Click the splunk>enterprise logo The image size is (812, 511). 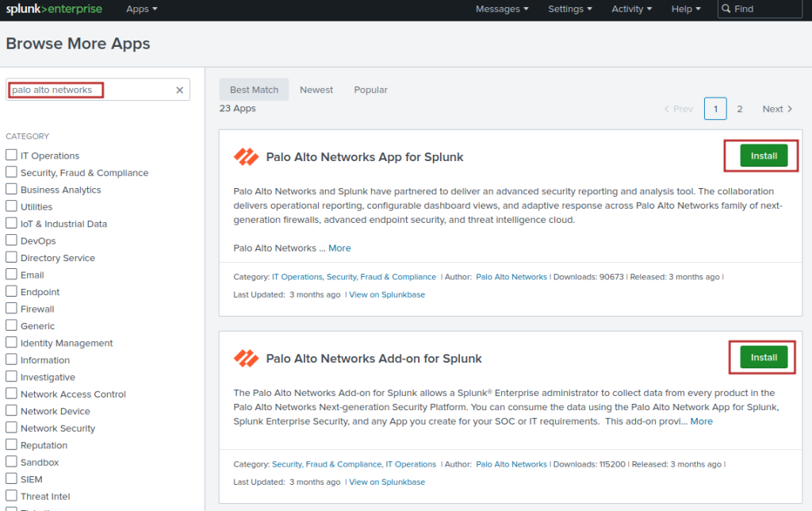coord(54,9)
